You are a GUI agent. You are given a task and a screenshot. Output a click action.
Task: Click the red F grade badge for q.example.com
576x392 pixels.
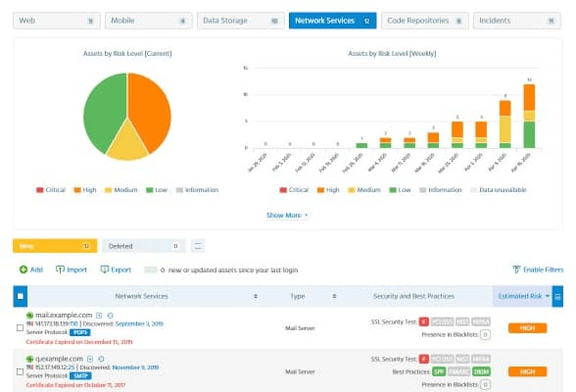tap(424, 359)
